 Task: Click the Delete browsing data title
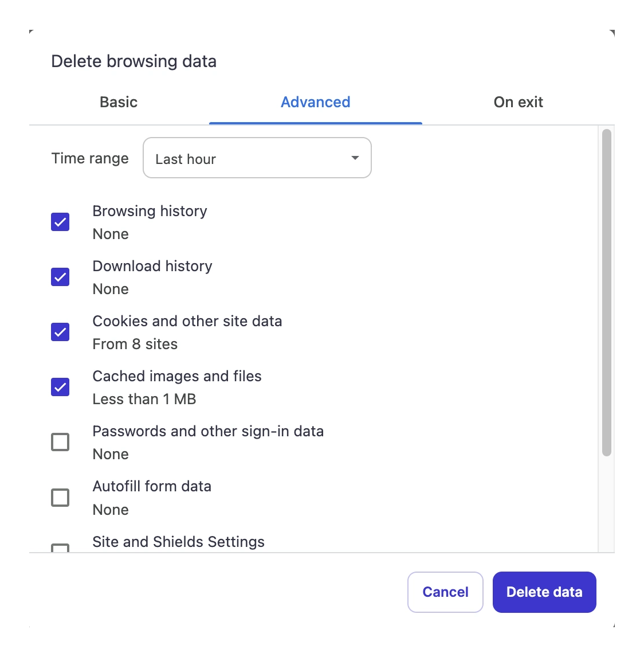tap(134, 61)
